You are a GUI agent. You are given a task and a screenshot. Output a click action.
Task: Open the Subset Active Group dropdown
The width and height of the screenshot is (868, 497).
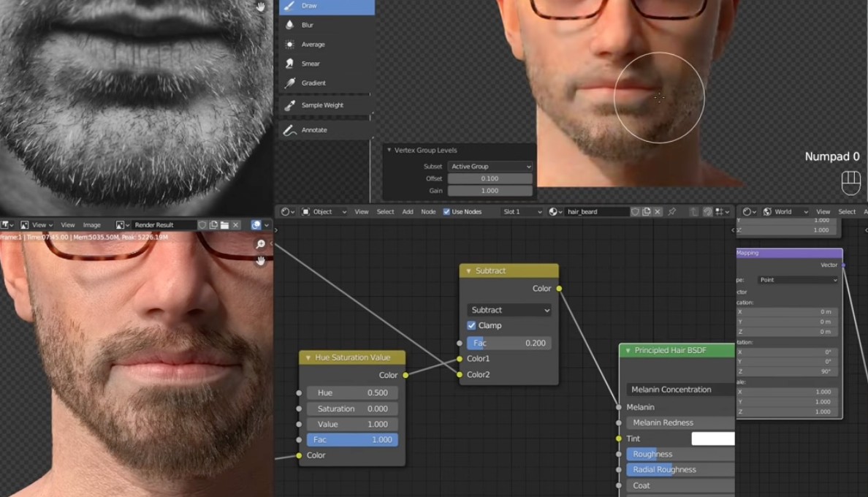click(490, 167)
